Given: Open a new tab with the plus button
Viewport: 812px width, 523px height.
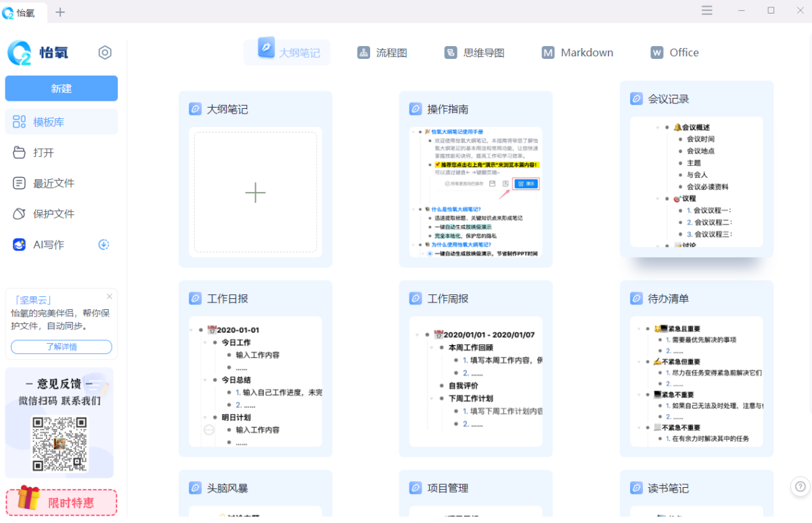Looking at the screenshot, I should 60,12.
